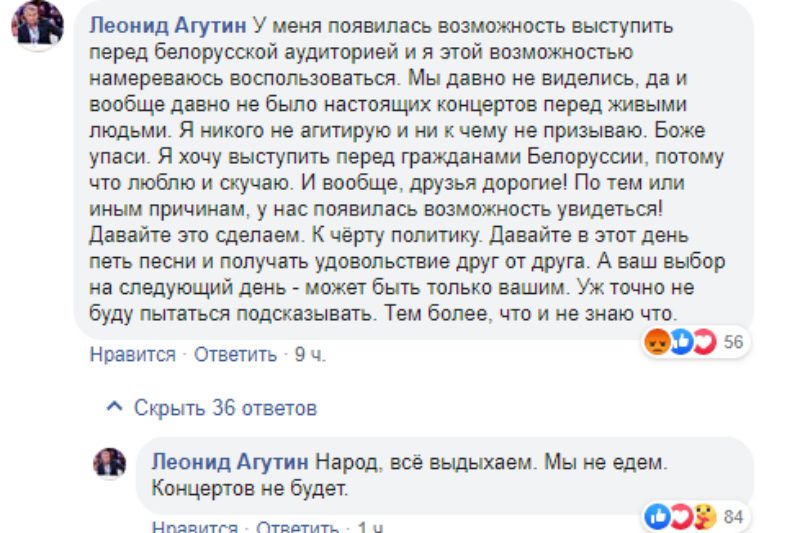Viewport: 800px width, 533px height.
Task: Click "Ответить" under the reply comment
Action: [296, 527]
